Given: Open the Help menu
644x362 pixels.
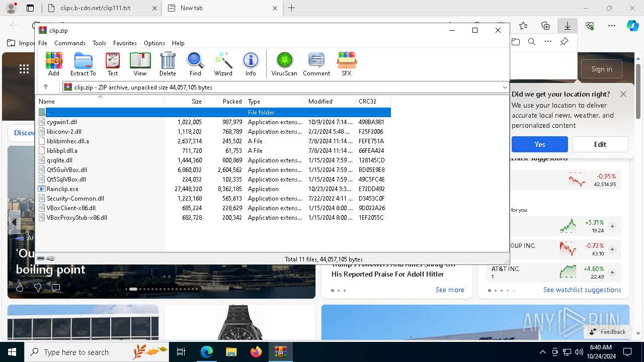Looking at the screenshot, I should pyautogui.click(x=178, y=43).
